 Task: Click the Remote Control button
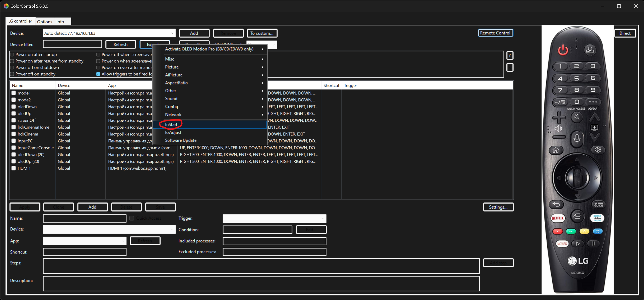[x=495, y=33]
